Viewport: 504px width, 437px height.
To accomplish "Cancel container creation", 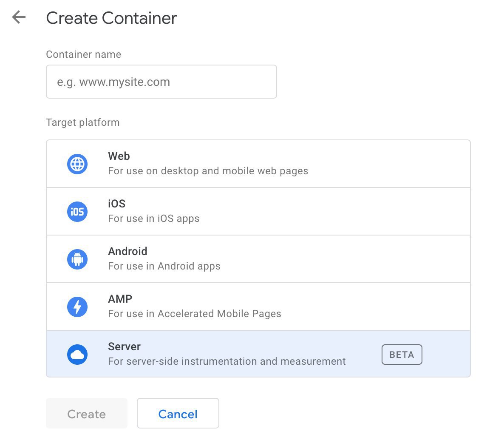I will click(178, 413).
